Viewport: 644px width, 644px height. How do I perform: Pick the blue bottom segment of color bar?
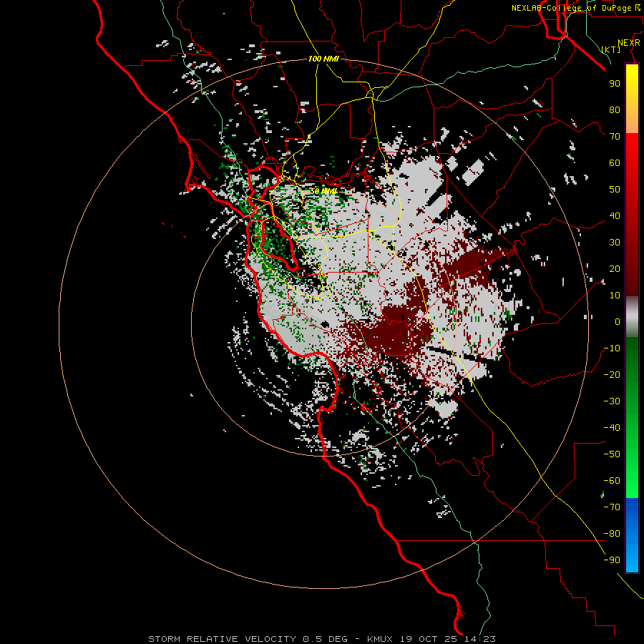click(632, 535)
